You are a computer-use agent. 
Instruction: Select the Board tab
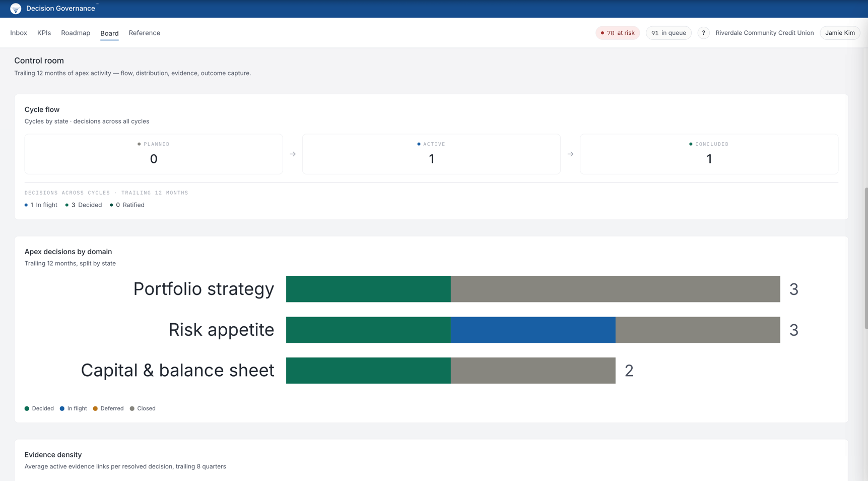click(x=109, y=33)
